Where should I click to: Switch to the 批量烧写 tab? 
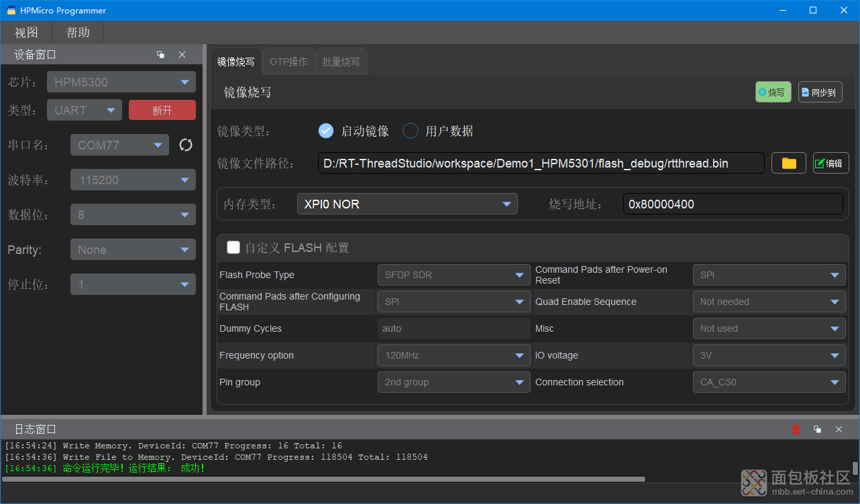341,62
